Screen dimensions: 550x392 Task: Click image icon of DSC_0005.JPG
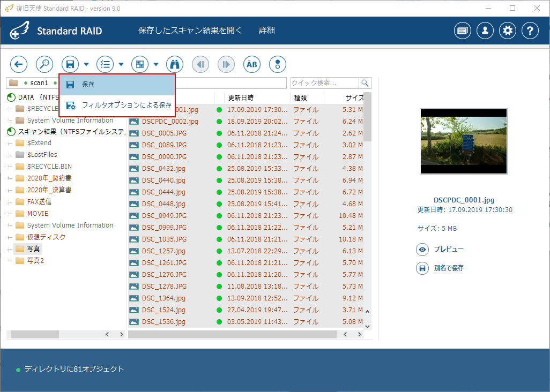pyautogui.click(x=134, y=133)
